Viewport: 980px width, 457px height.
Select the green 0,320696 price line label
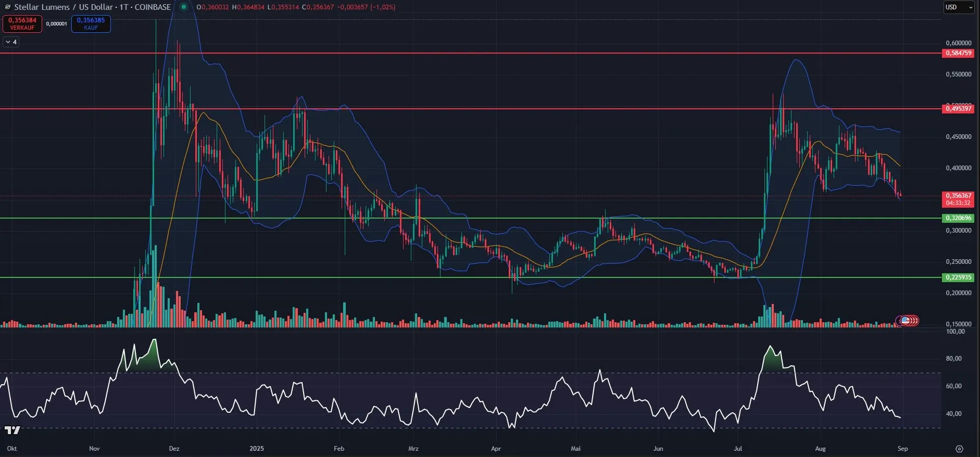point(958,218)
